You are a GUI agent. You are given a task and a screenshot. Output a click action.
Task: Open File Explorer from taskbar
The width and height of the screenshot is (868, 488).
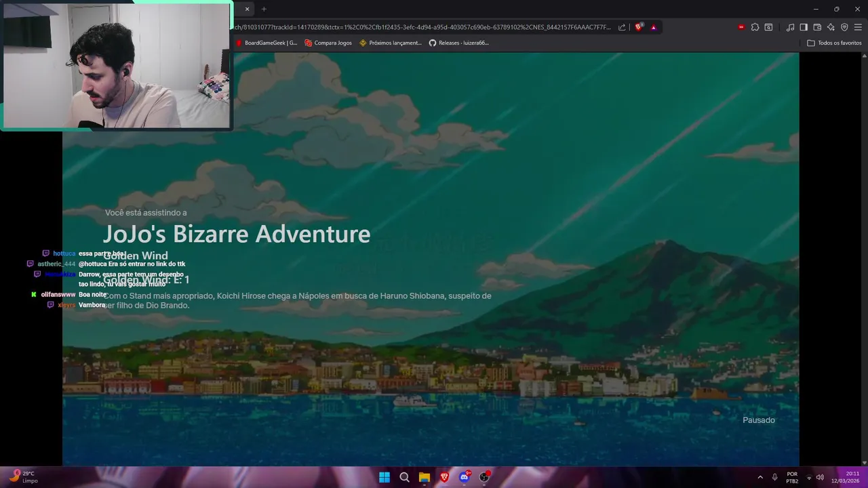tap(424, 477)
